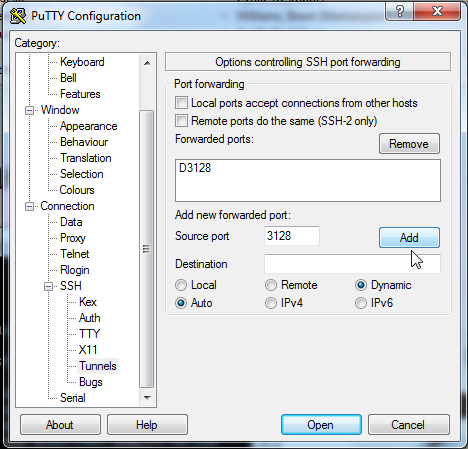Collapse the SSH tree node

click(49, 286)
